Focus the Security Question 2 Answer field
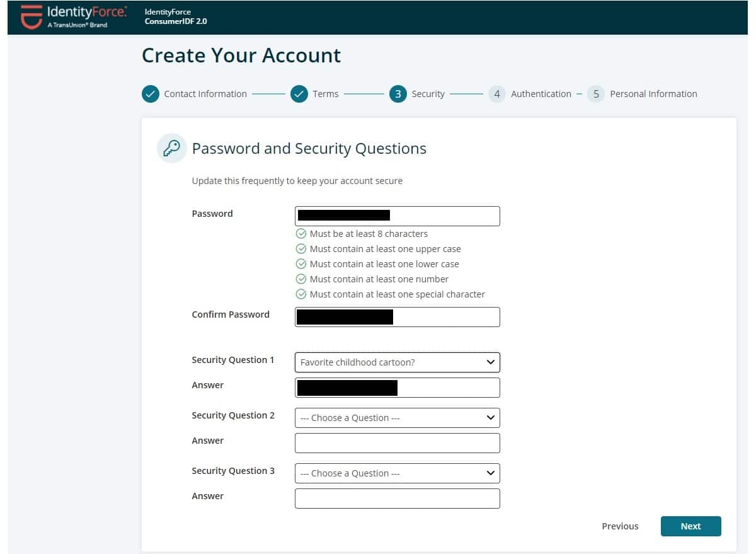756x554 pixels. (398, 443)
